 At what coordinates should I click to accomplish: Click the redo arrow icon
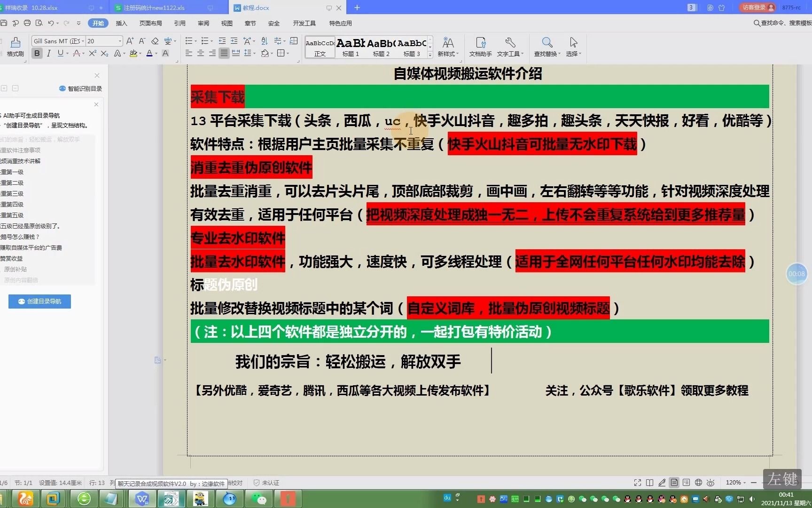click(x=66, y=23)
